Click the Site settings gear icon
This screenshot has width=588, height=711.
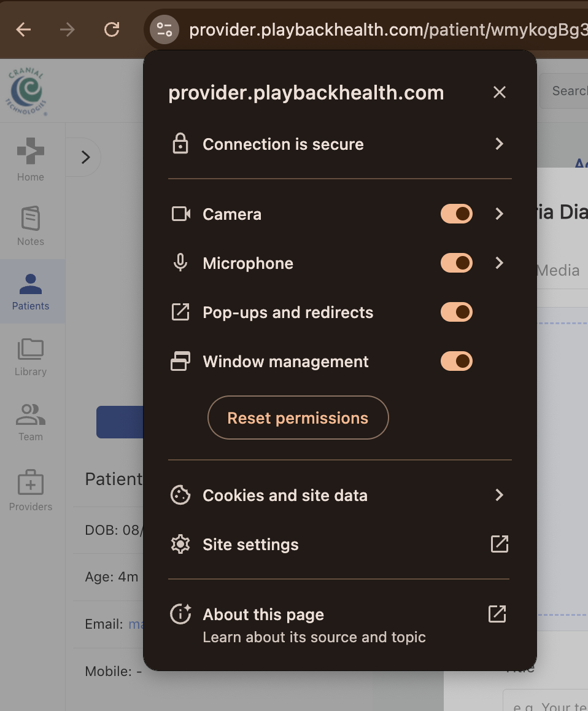click(180, 544)
